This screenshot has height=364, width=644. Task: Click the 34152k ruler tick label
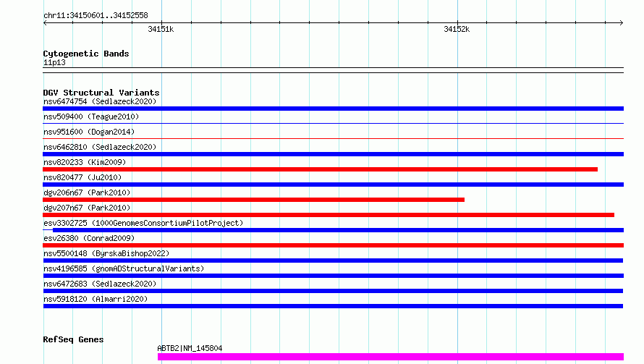tap(457, 29)
